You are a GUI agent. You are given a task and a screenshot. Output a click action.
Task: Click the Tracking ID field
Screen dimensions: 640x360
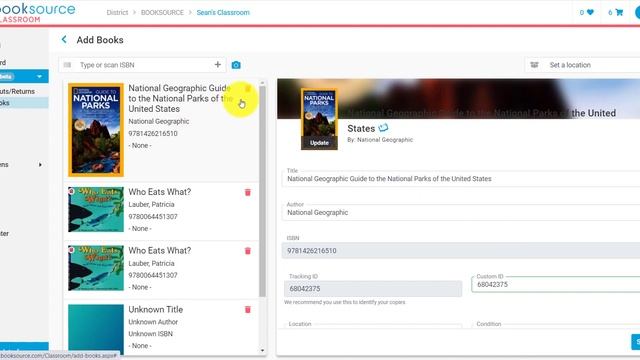point(373,289)
